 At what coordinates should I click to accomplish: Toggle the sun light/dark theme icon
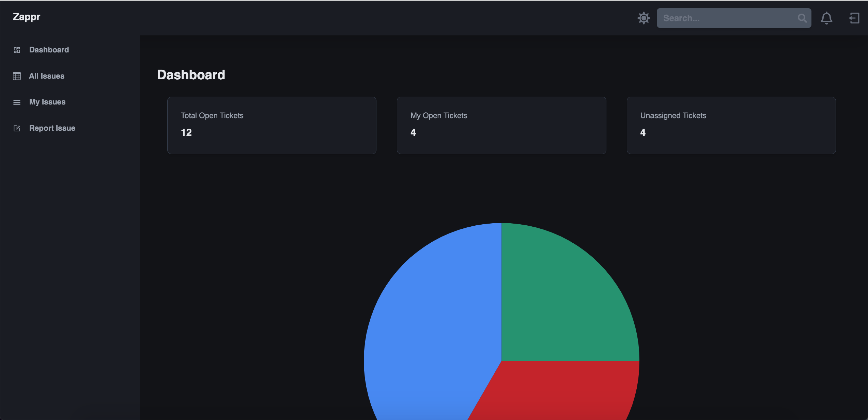644,18
